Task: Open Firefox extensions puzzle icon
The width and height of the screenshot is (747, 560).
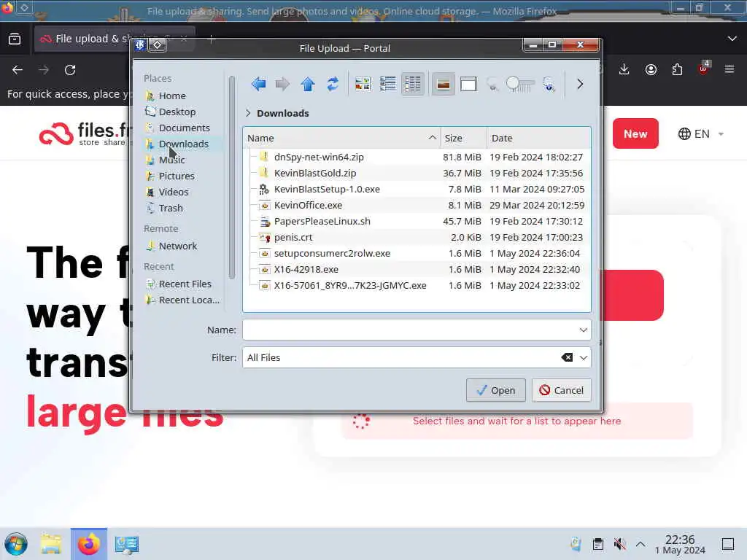Action: (677, 70)
